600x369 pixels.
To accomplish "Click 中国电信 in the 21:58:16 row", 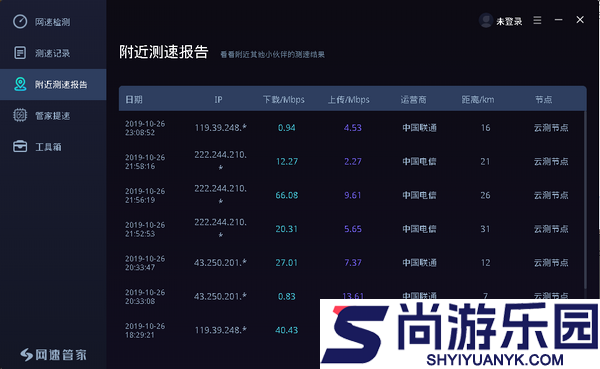I will (419, 162).
